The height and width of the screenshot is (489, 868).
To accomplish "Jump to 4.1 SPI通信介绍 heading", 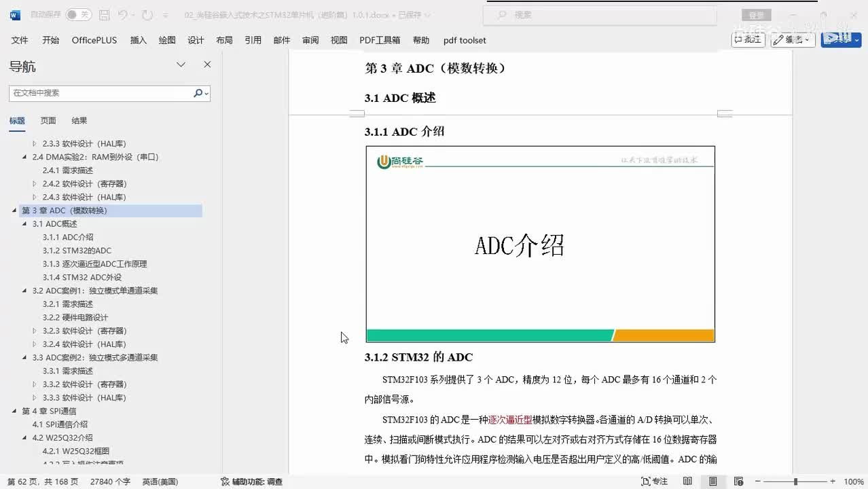I will click(60, 424).
